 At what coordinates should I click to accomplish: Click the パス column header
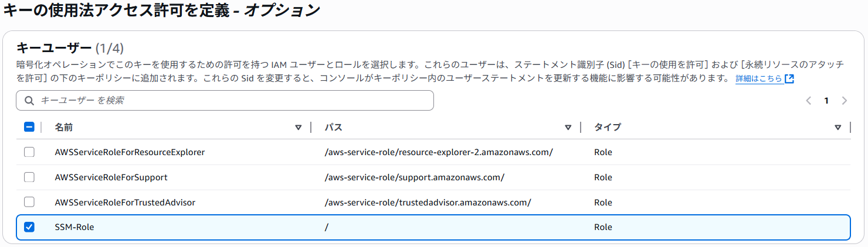333,127
